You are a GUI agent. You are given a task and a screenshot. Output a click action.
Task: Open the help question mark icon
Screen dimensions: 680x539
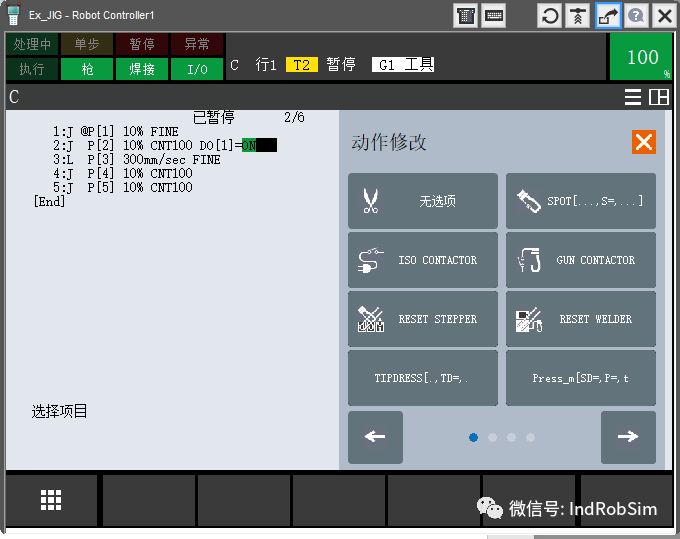coord(636,16)
